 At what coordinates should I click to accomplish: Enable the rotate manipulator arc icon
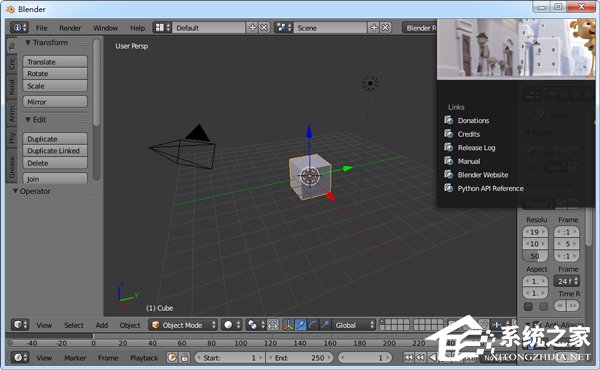[x=312, y=325]
